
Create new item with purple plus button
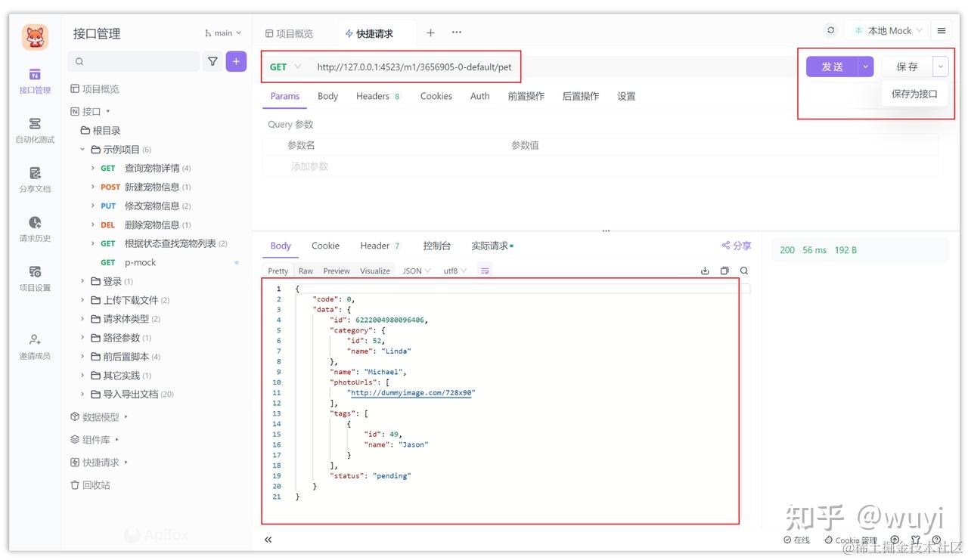[236, 61]
